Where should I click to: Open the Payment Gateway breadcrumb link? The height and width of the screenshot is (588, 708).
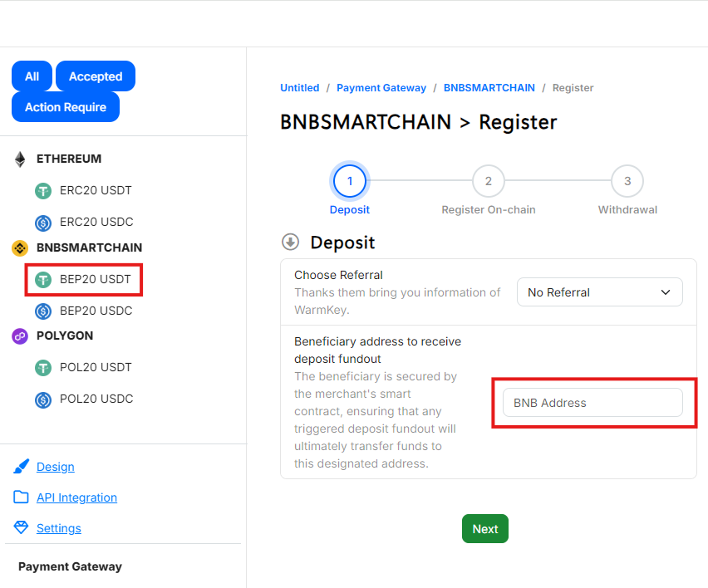[381, 87]
